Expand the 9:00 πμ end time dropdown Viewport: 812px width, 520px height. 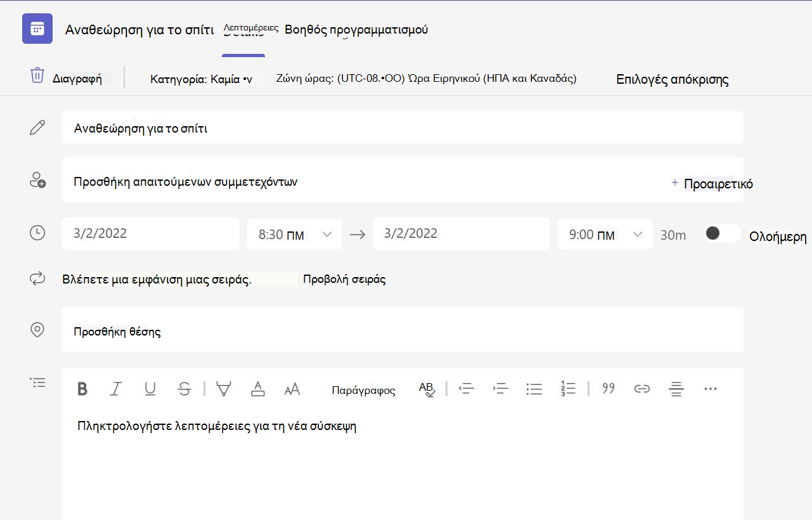(605, 235)
